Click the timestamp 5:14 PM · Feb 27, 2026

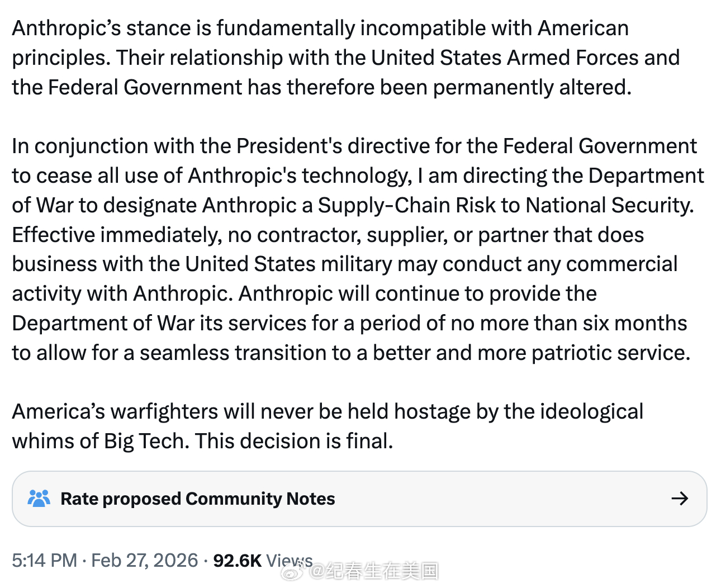pos(103,560)
